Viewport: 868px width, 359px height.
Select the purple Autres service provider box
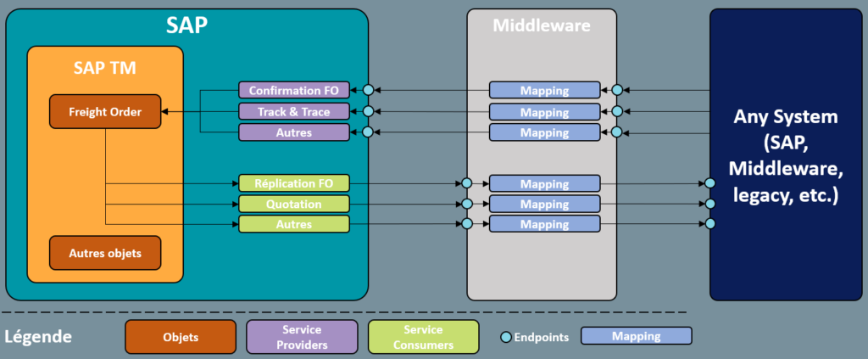(x=294, y=132)
